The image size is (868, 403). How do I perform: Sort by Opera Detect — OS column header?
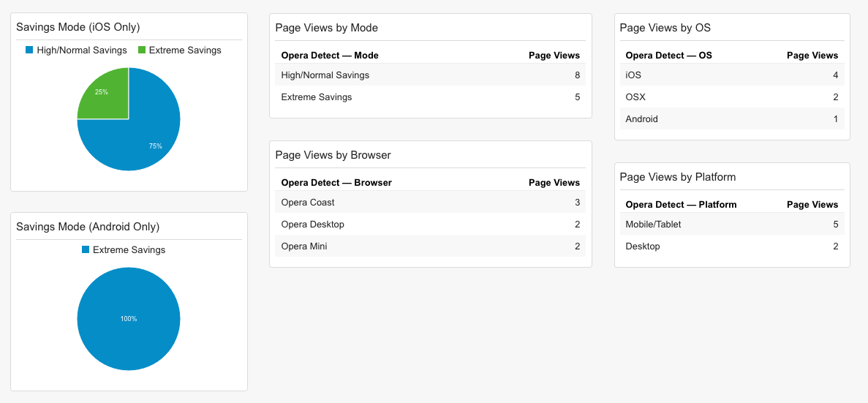[668, 56]
